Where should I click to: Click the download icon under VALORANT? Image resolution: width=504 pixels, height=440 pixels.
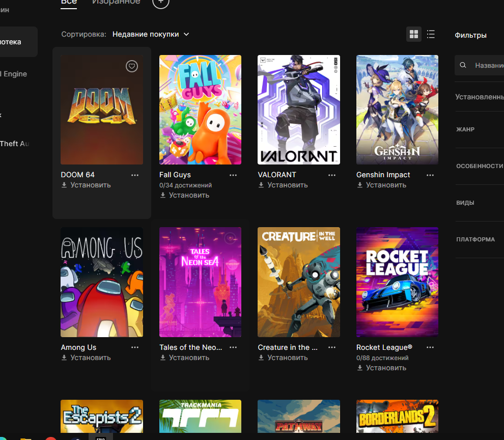[x=261, y=185]
